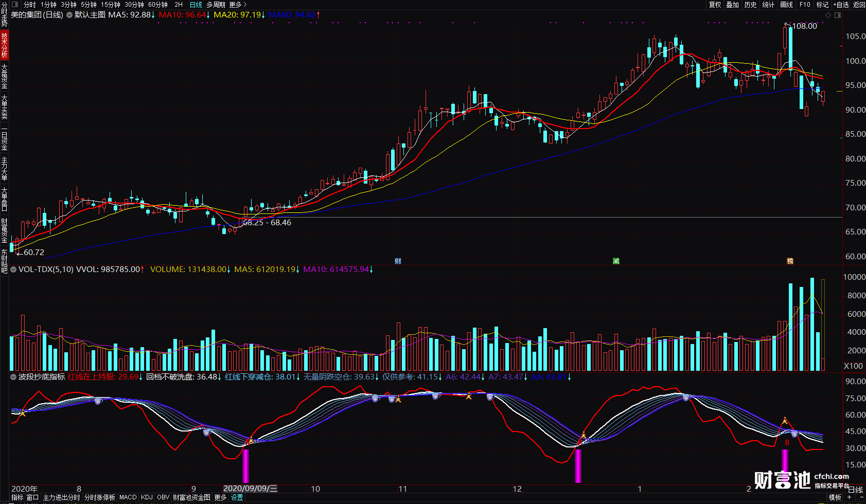Viewport: 866px width, 504px height.
Task: Open the 多周期 multi-period view
Action: [x=216, y=5]
